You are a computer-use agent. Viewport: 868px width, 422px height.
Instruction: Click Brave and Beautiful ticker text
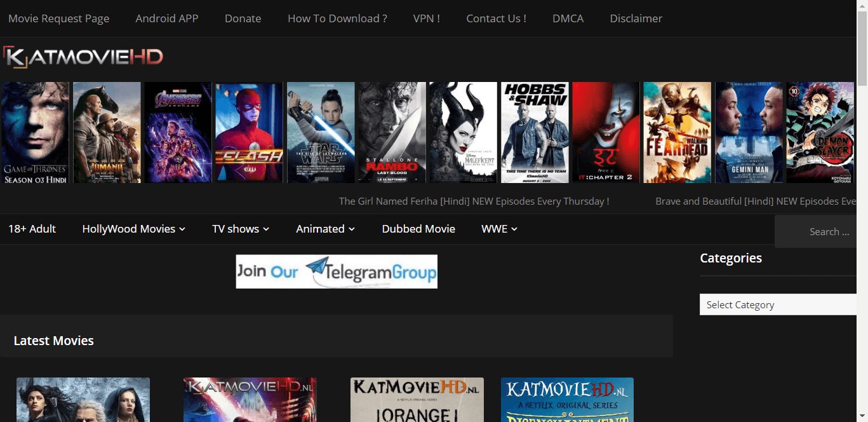756,201
